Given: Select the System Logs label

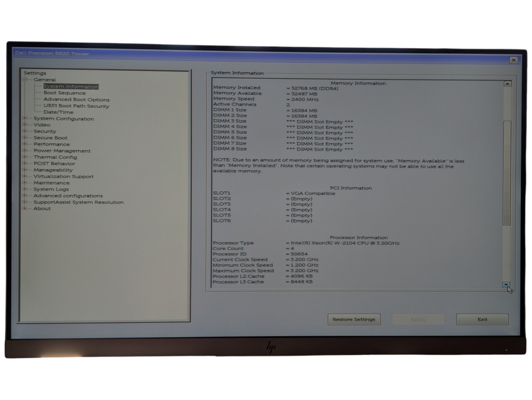Looking at the screenshot, I should tap(51, 189).
